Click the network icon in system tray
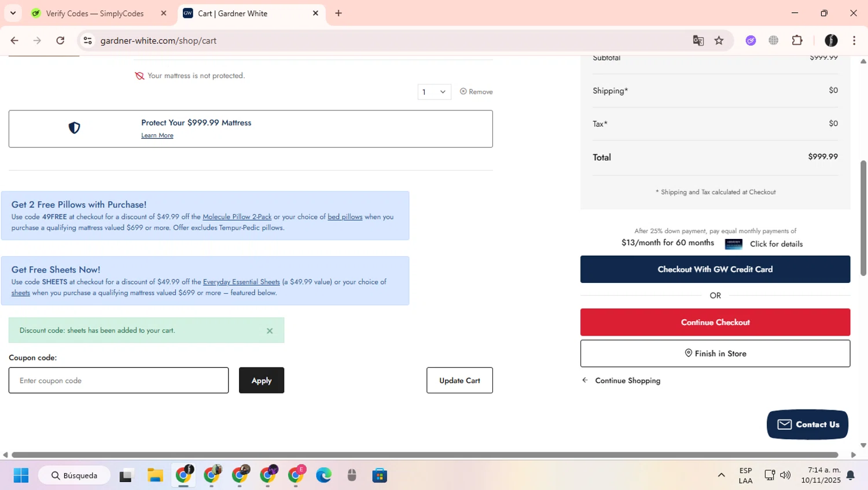This screenshot has width=868, height=490. [x=769, y=476]
